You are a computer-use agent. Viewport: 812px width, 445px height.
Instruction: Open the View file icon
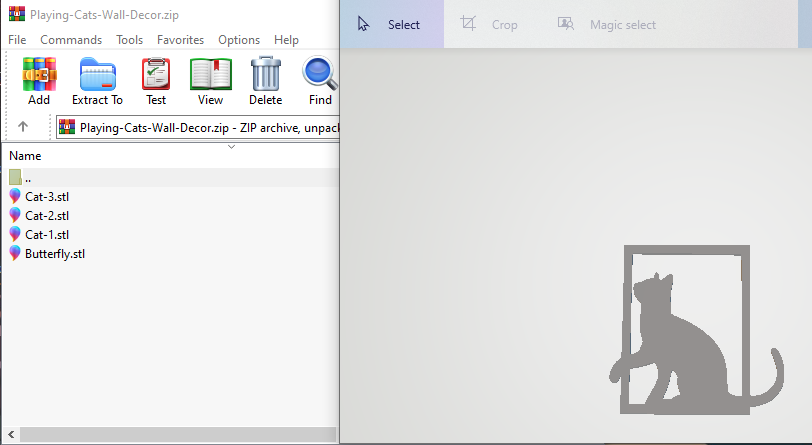coord(210,75)
